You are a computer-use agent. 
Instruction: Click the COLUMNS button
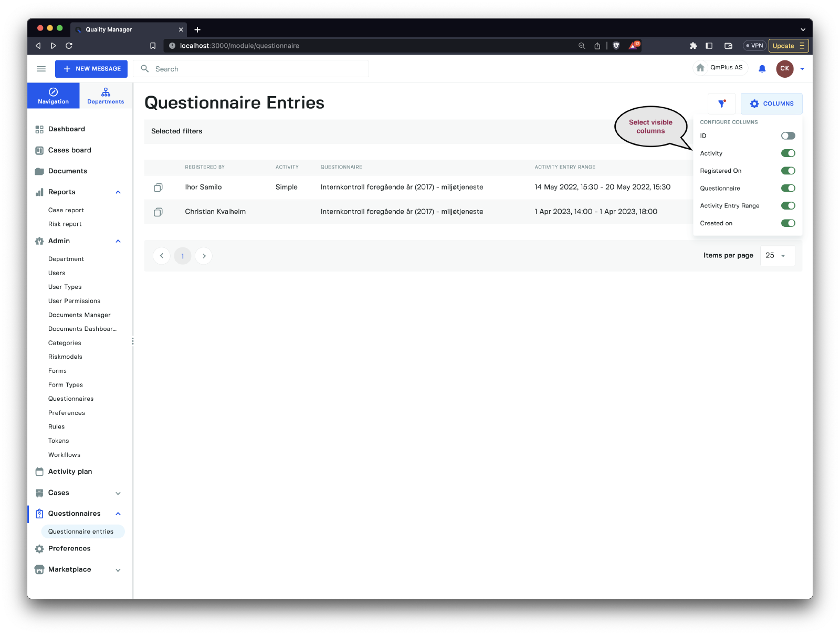coord(771,104)
